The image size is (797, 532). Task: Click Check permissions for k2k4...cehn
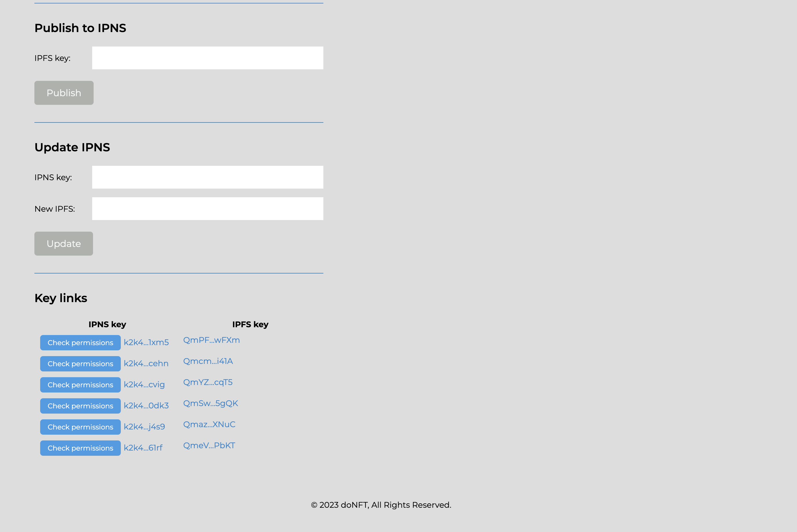click(80, 363)
